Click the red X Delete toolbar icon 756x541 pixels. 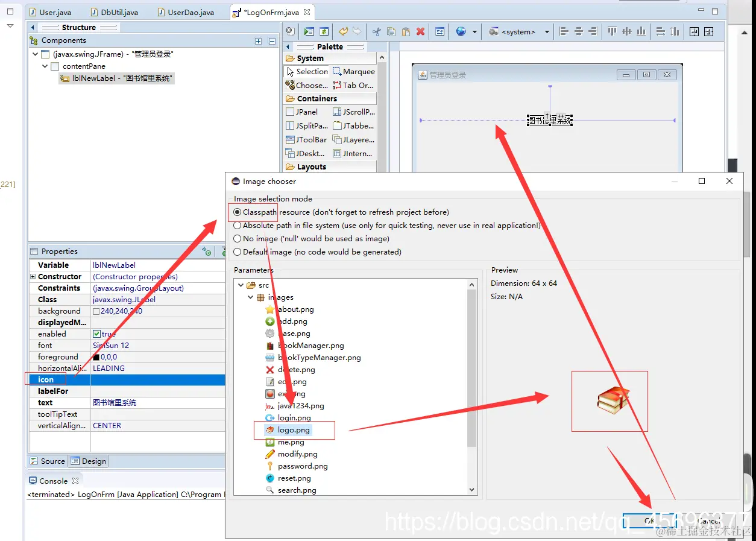420,31
